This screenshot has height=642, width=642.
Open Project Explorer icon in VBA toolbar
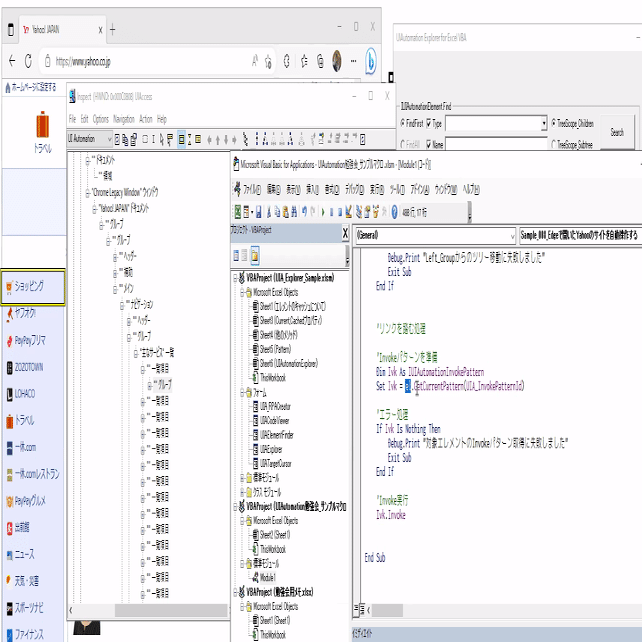[359, 212]
